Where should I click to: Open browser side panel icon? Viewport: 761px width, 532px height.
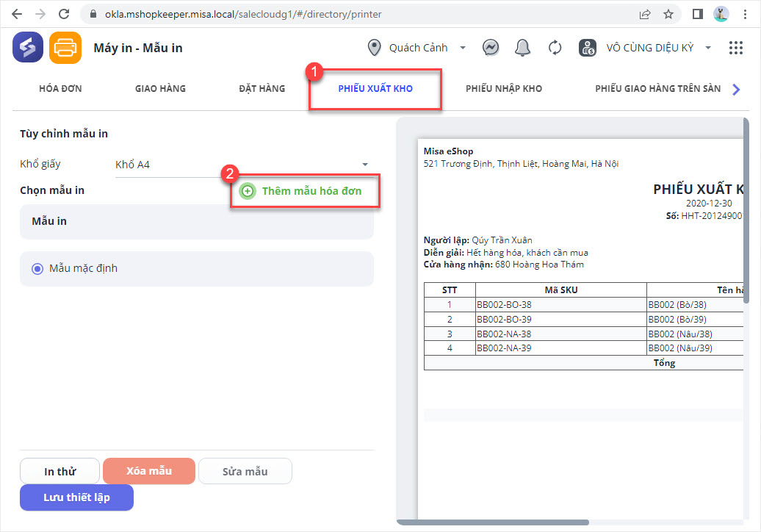[697, 14]
